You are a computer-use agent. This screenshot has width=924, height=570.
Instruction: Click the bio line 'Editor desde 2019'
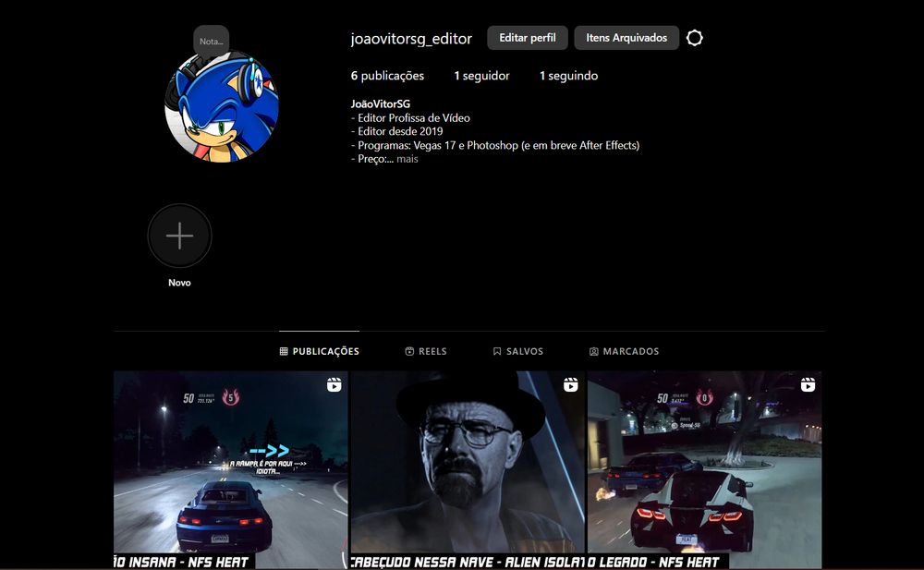point(396,131)
